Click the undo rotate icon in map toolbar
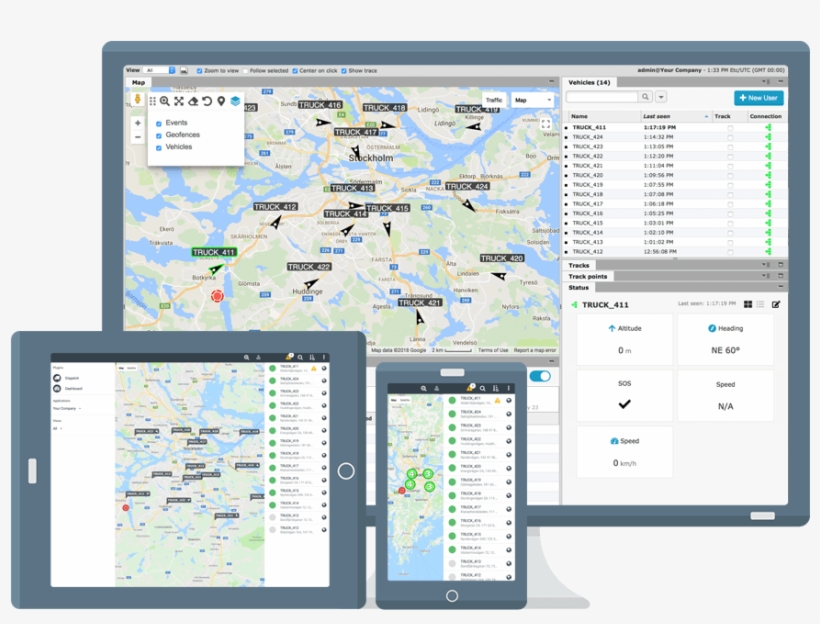820x624 pixels. pos(206,102)
